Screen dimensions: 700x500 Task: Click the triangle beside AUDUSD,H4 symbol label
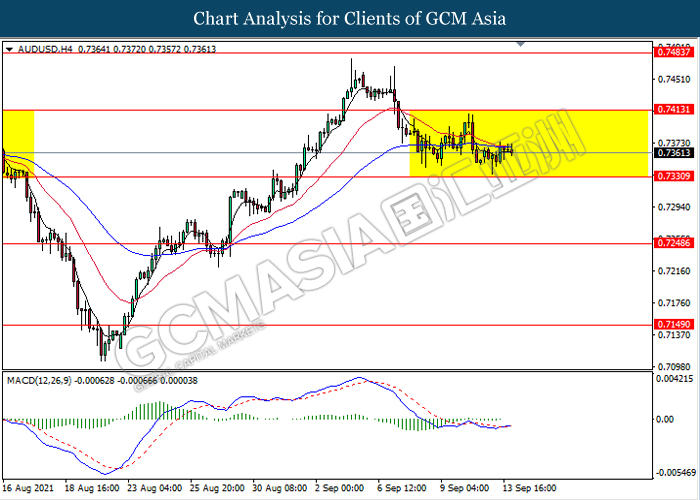[x=9, y=50]
